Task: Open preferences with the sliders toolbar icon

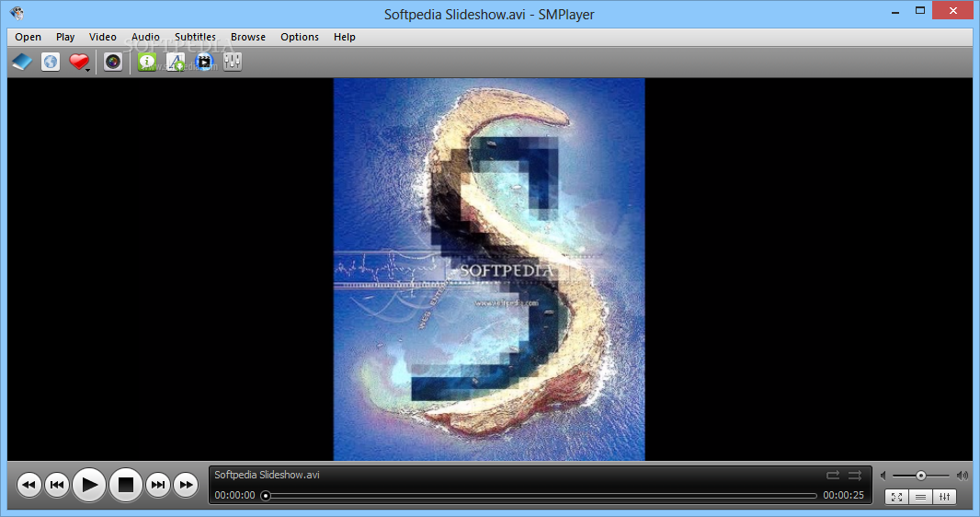Action: 233,62
